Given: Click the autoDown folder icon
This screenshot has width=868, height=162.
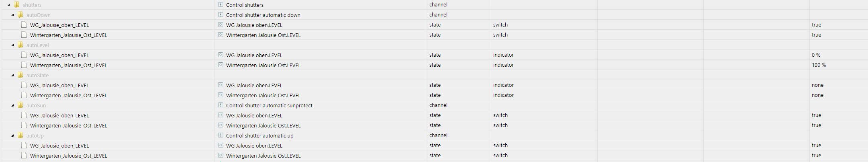Looking at the screenshot, I should coord(20,15).
